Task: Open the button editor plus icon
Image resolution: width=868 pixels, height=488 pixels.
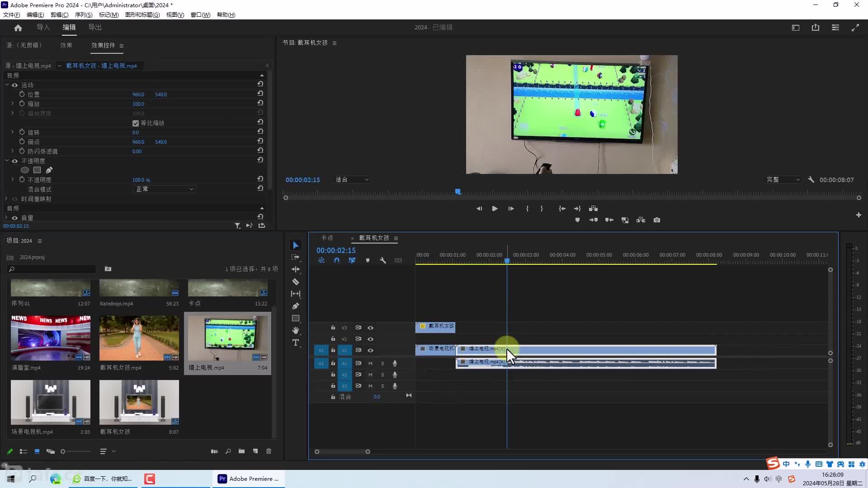Action: (859, 215)
